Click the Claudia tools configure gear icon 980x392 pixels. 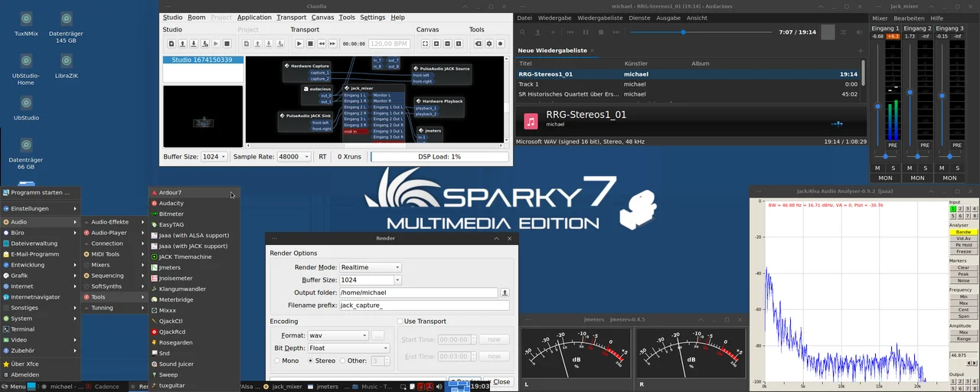tap(489, 44)
